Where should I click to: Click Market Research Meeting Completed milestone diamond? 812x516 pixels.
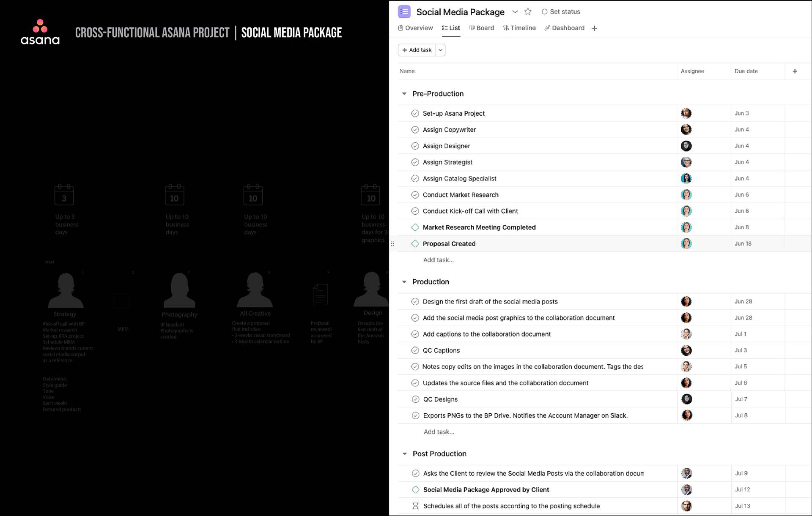tap(415, 227)
